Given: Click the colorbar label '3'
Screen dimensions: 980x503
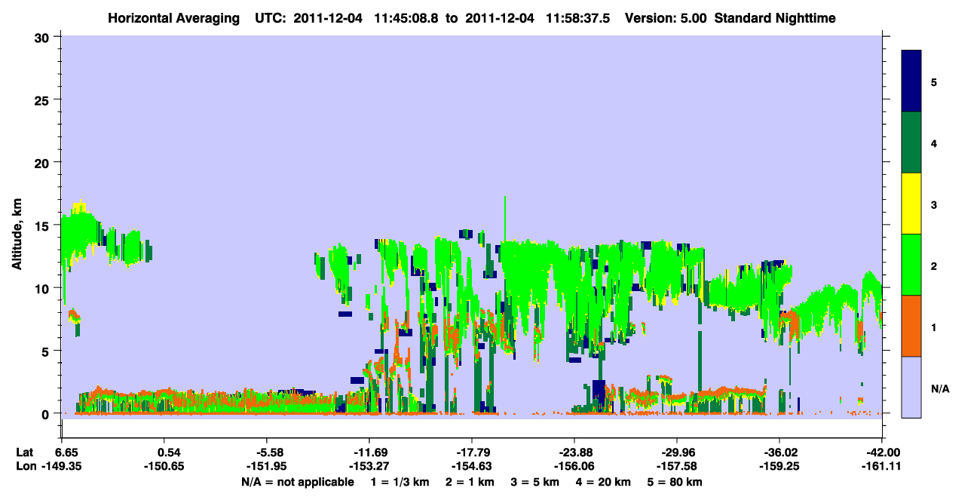Looking at the screenshot, I should point(933,204).
